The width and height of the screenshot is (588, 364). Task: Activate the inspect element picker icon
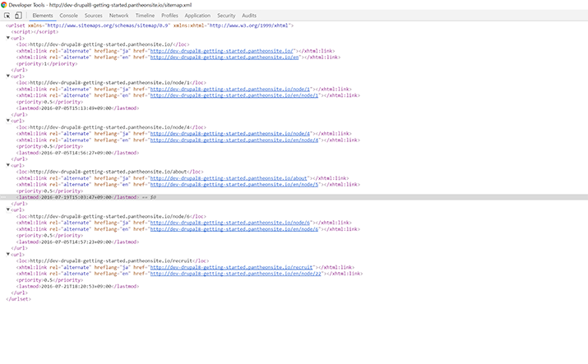click(7, 16)
